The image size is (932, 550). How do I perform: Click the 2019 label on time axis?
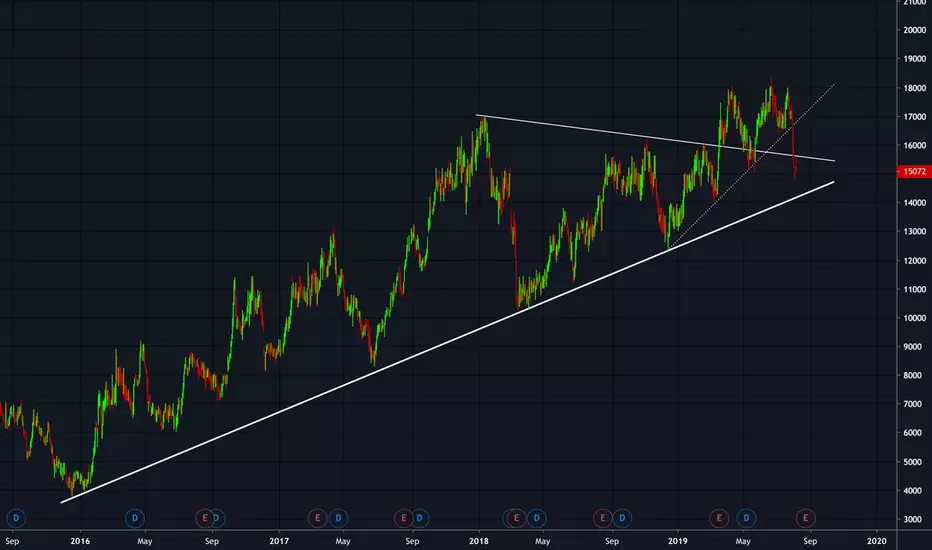click(x=678, y=541)
